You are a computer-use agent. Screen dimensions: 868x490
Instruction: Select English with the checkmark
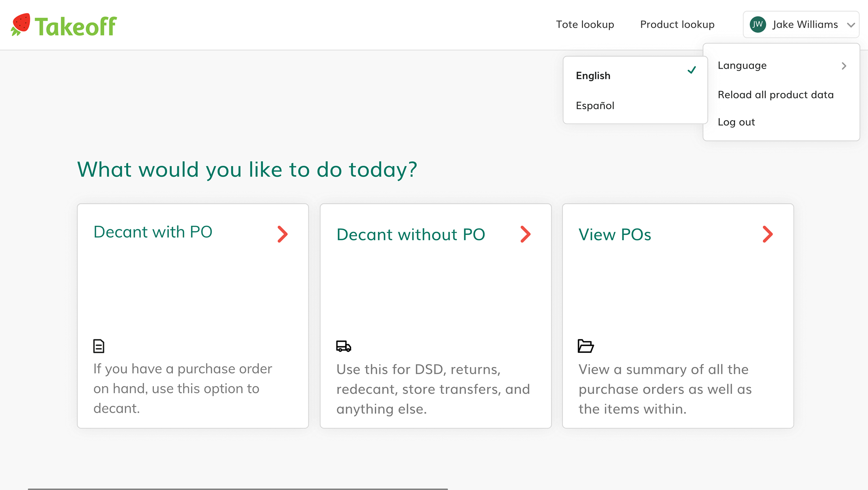coord(635,76)
